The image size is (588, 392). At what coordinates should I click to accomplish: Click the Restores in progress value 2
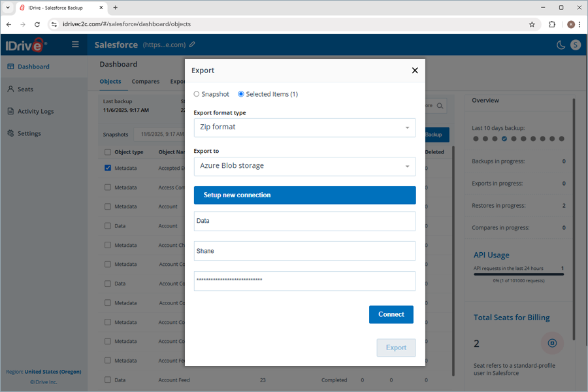pyautogui.click(x=564, y=206)
